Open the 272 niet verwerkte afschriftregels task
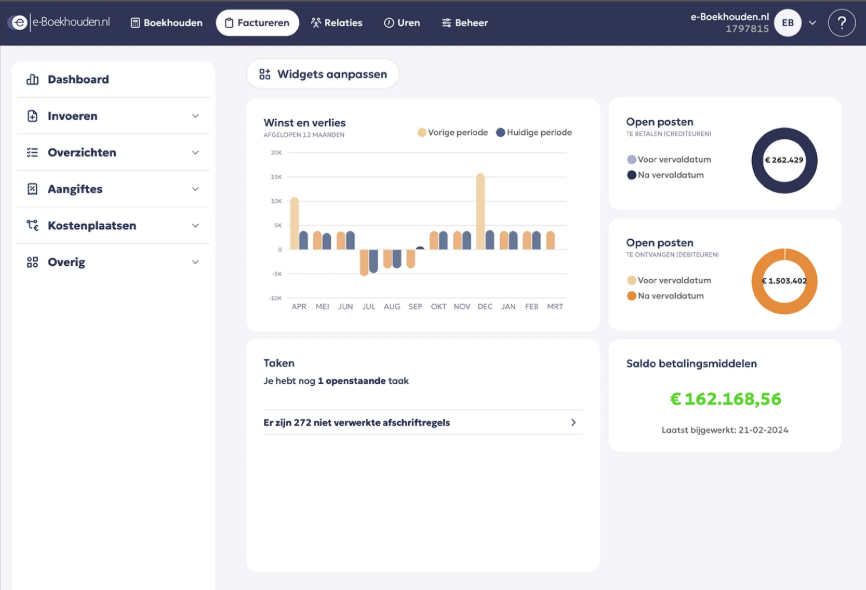Image resolution: width=866 pixels, height=590 pixels. point(420,423)
